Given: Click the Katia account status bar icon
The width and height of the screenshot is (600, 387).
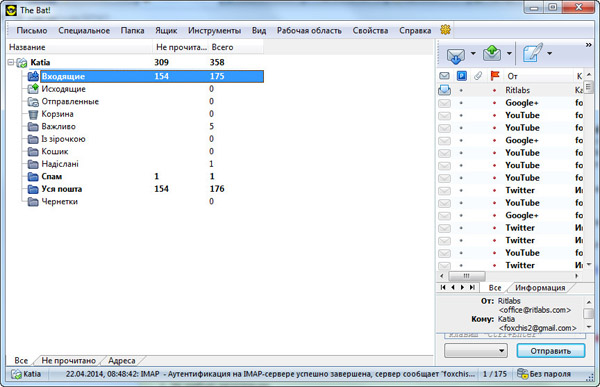Looking at the screenshot, I should click(16, 374).
